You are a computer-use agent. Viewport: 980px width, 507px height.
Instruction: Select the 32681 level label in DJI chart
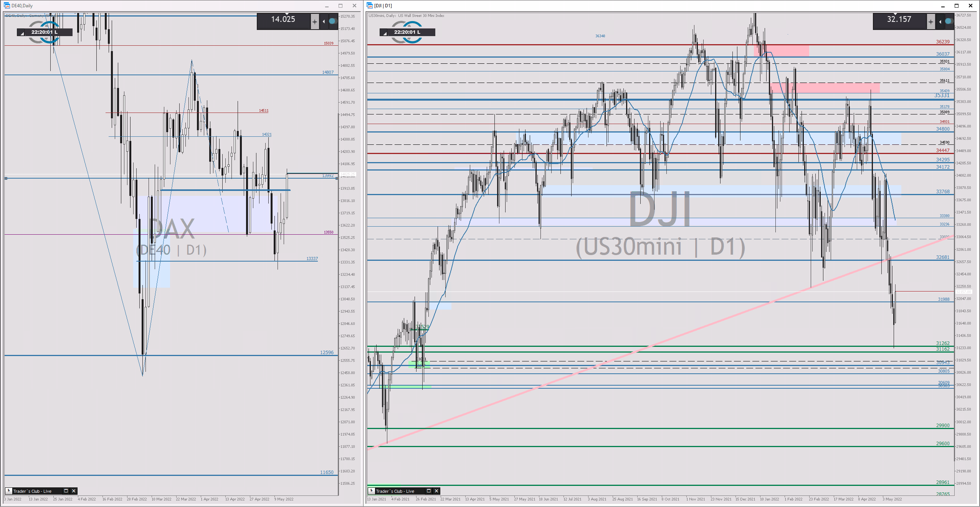[x=943, y=257]
